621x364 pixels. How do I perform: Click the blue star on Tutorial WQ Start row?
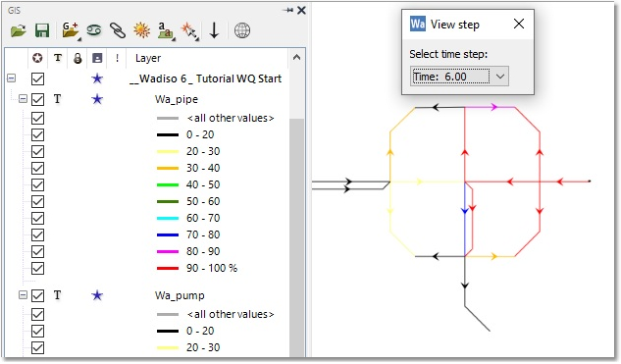click(97, 78)
